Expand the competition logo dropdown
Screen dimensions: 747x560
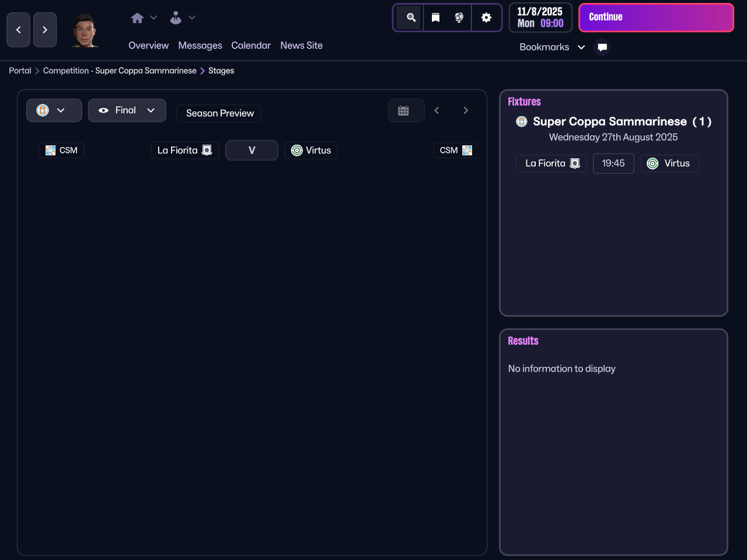54,110
